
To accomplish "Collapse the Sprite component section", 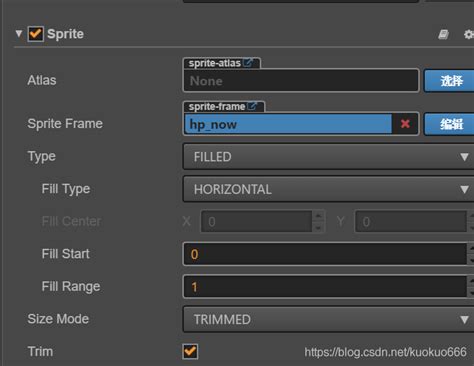I will [x=19, y=33].
